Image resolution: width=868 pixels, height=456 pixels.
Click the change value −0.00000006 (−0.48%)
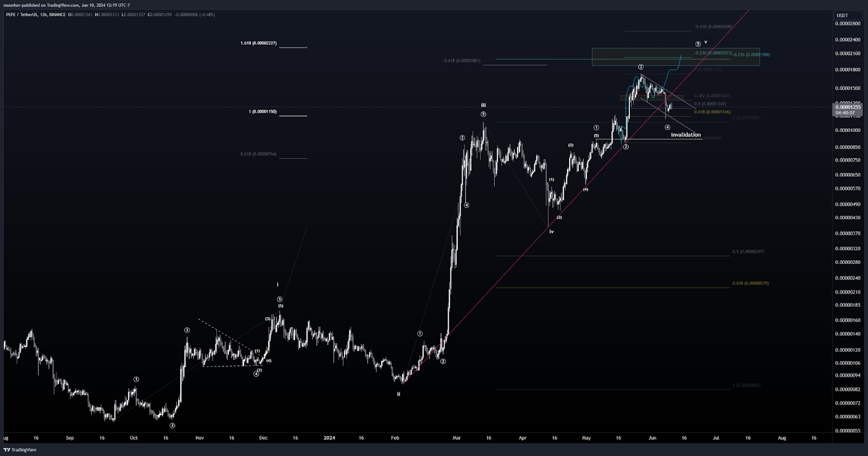click(194, 15)
